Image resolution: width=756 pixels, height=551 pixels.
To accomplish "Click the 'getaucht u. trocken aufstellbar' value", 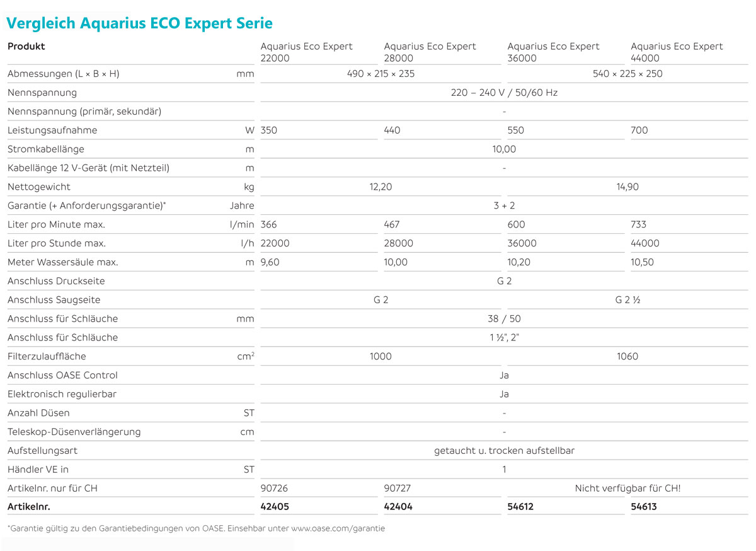I will point(504,451).
